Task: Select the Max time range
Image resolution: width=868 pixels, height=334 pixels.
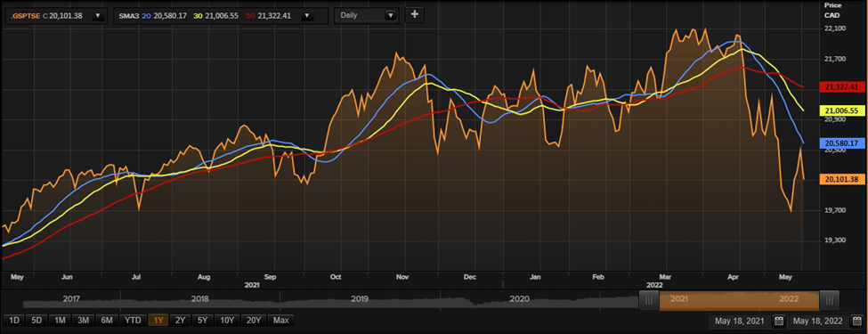Action: click(281, 320)
